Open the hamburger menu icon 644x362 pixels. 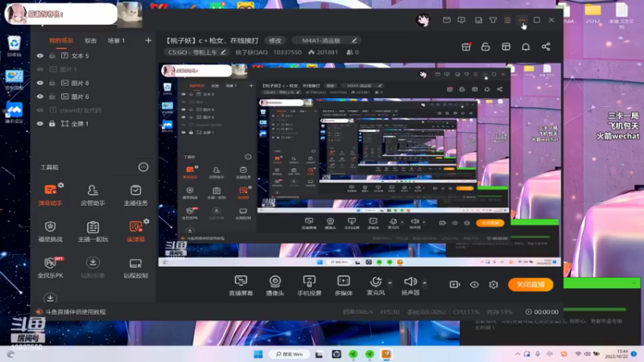508,19
